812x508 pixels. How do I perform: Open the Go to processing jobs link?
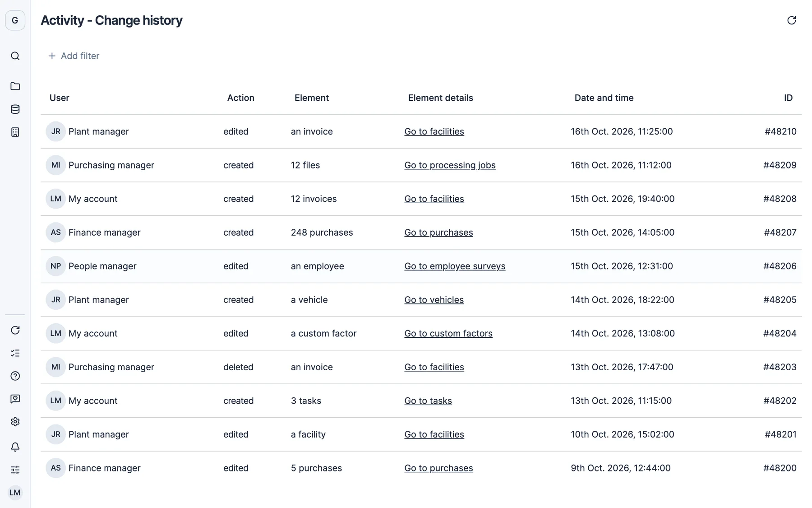click(450, 165)
